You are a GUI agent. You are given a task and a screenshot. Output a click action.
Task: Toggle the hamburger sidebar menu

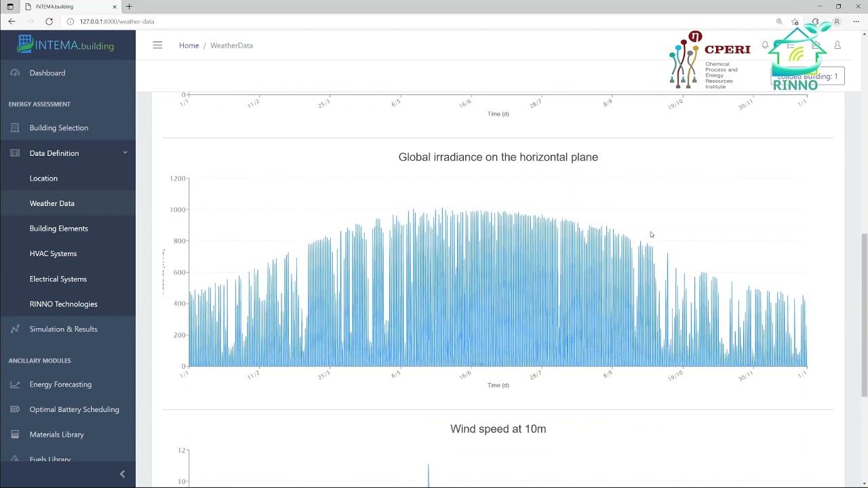pyautogui.click(x=157, y=45)
